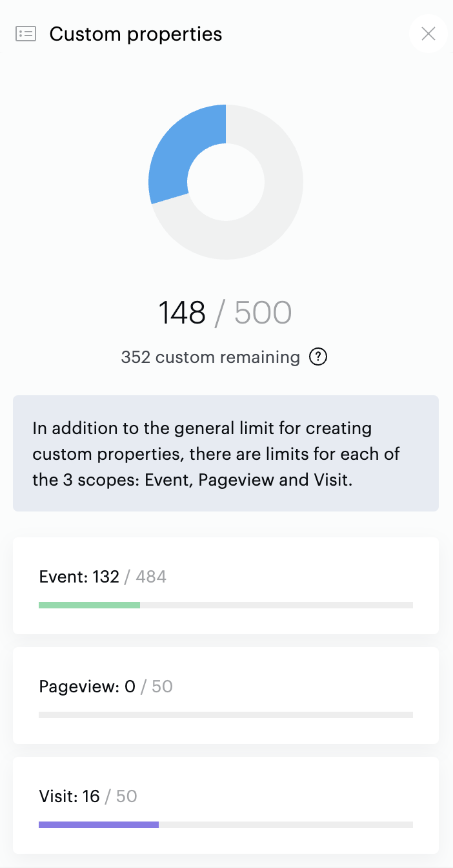Image resolution: width=453 pixels, height=868 pixels.
Task: Click the 148 of 500 counter text
Action: coord(226,312)
